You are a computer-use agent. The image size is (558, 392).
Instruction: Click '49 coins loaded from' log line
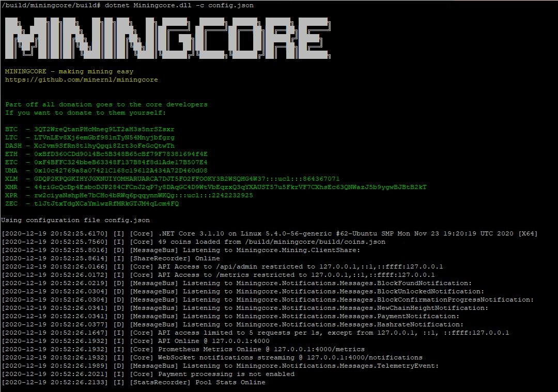tap(193, 242)
